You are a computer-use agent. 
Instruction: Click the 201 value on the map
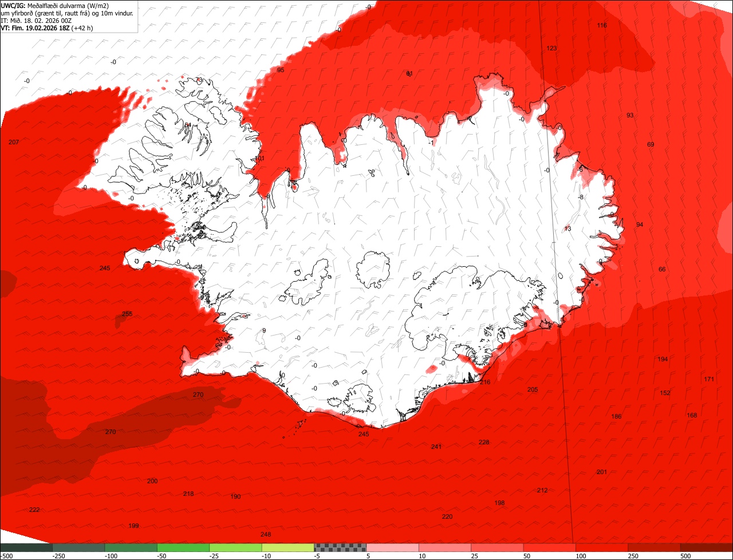click(602, 472)
